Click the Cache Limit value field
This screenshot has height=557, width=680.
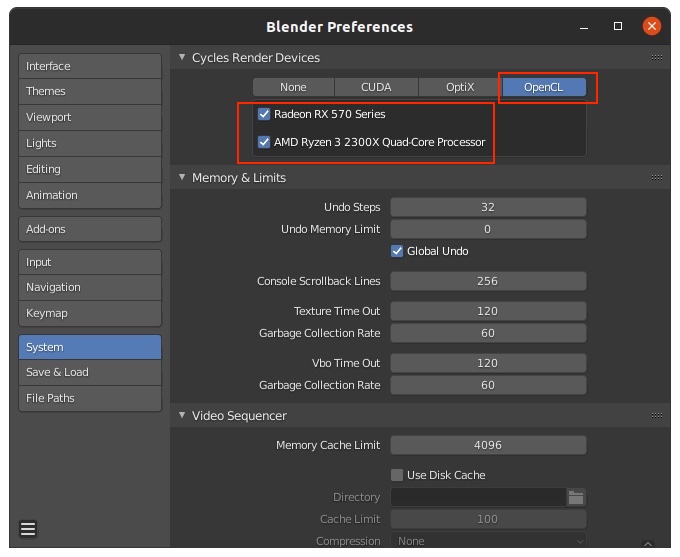tap(488, 519)
